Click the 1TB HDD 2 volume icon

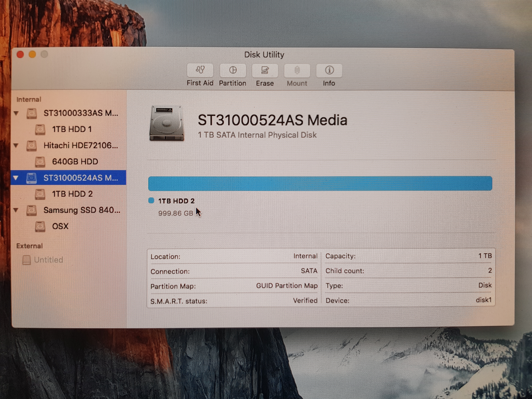(x=40, y=194)
